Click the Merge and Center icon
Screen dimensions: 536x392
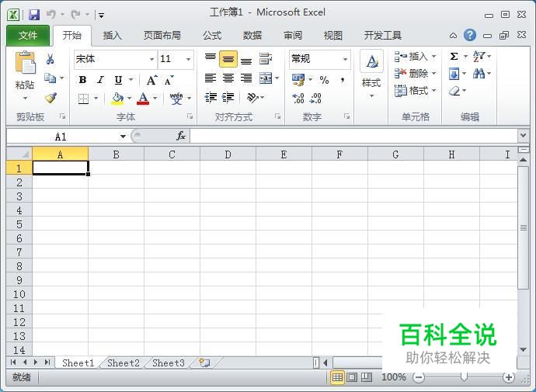266,78
